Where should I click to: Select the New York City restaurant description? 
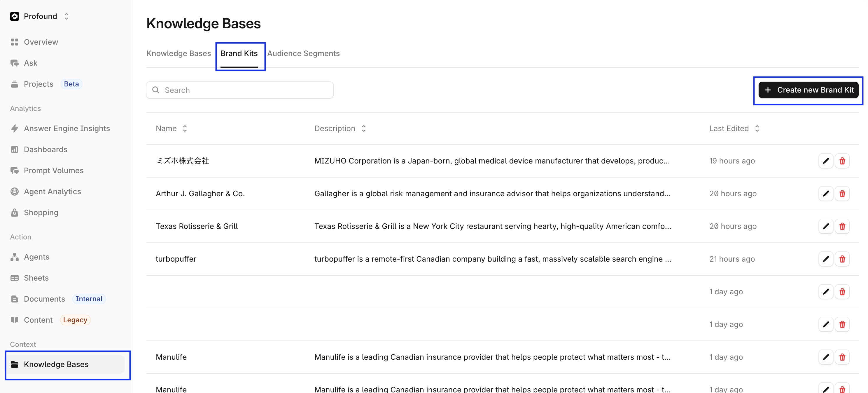tap(493, 226)
